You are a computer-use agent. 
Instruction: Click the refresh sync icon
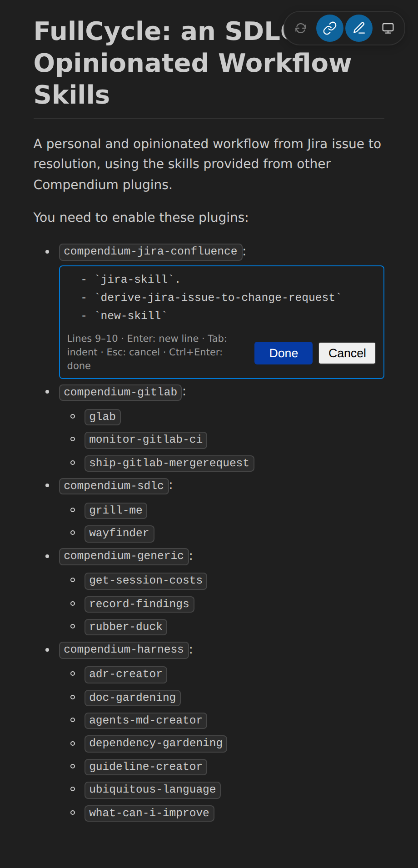[x=301, y=28]
